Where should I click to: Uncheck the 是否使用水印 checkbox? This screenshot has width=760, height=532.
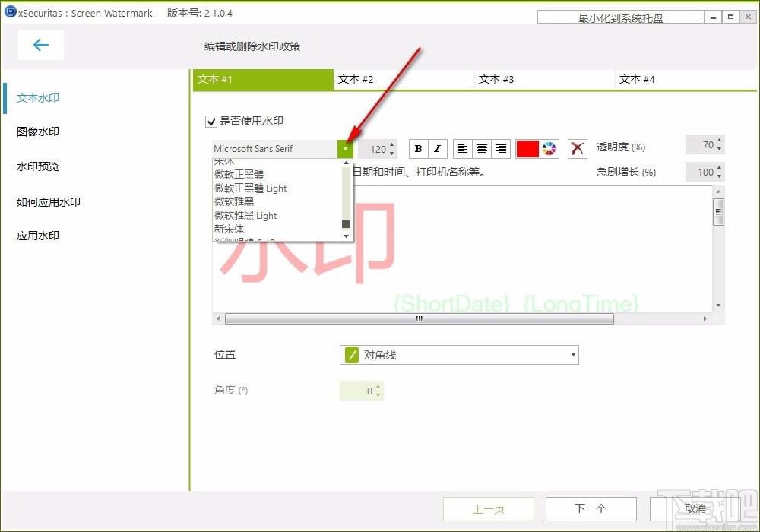coord(211,121)
